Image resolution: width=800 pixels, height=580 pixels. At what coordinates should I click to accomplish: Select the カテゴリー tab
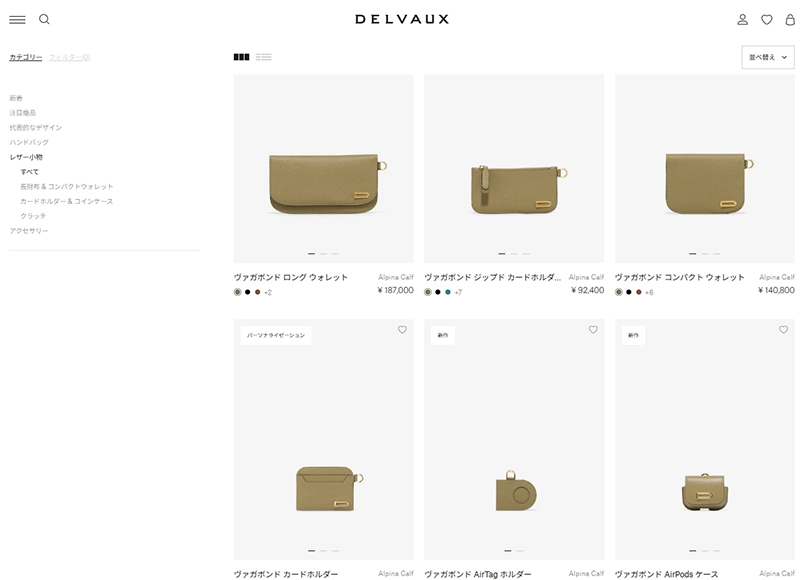[x=26, y=57]
